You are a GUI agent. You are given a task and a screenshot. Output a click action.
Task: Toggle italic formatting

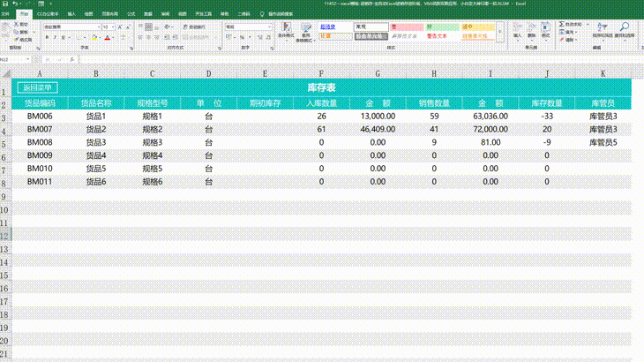(55, 37)
